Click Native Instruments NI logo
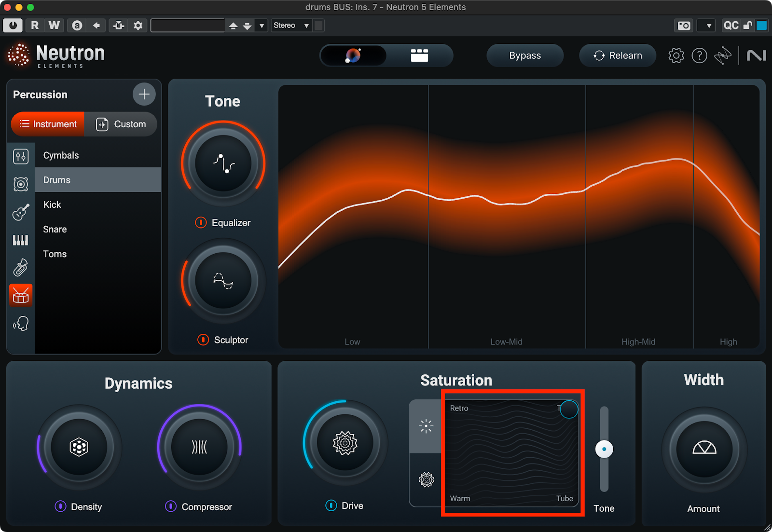This screenshot has width=772, height=532. tap(756, 55)
